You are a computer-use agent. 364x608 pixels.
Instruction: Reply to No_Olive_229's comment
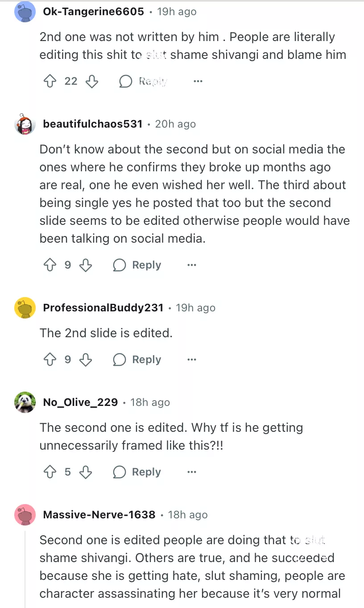[137, 472]
